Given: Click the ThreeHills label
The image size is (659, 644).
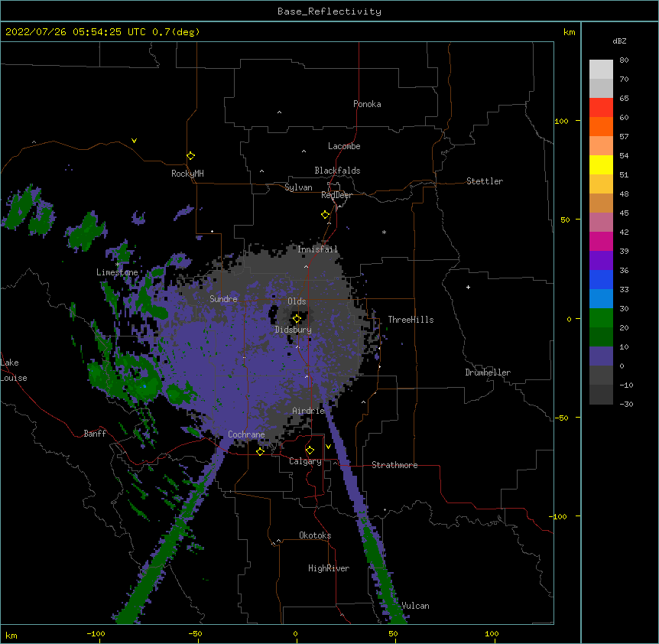Looking at the screenshot, I should coord(411,320).
